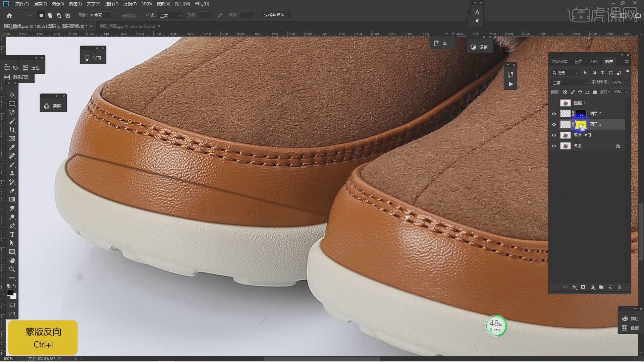The height and width of the screenshot is (362, 644).
Task: Open the Layers panel flyout menu
Action: [627, 61]
